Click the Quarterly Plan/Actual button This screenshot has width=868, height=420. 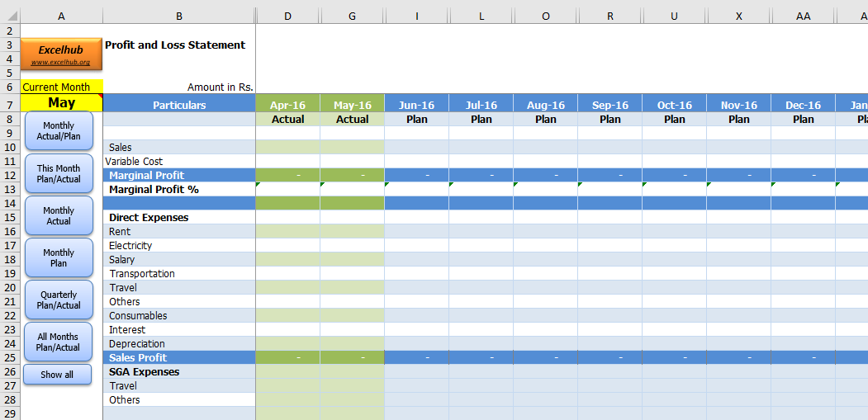click(x=59, y=300)
